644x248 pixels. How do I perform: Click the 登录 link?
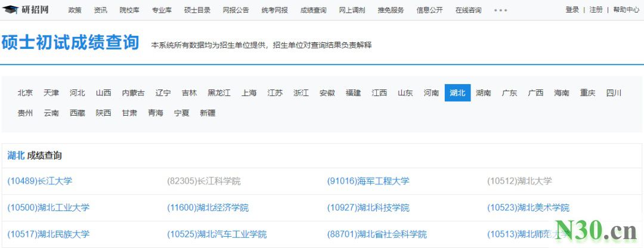[572, 10]
